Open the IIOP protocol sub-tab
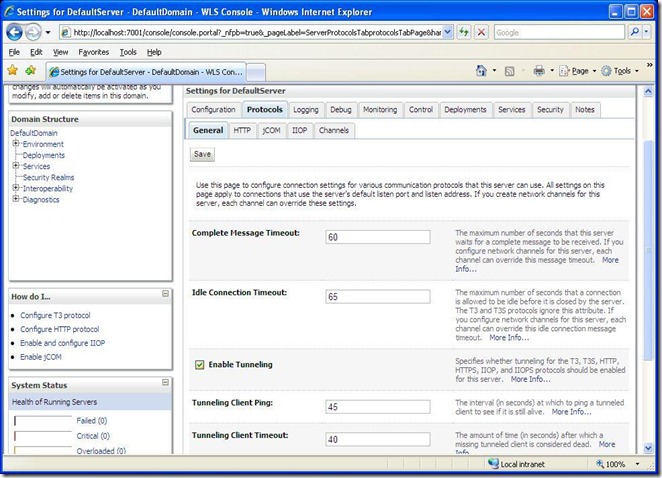The width and height of the screenshot is (662, 478). tap(299, 130)
